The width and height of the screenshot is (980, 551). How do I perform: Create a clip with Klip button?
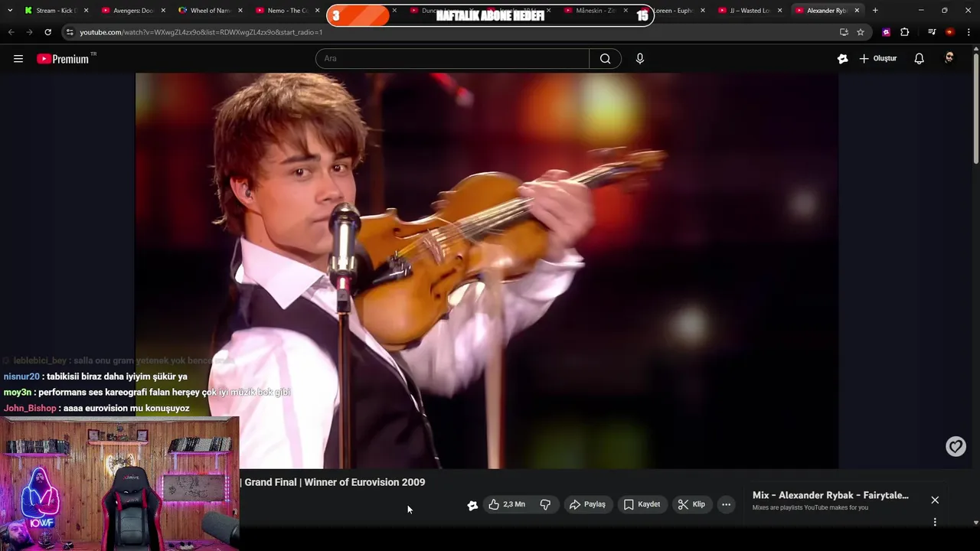(691, 504)
